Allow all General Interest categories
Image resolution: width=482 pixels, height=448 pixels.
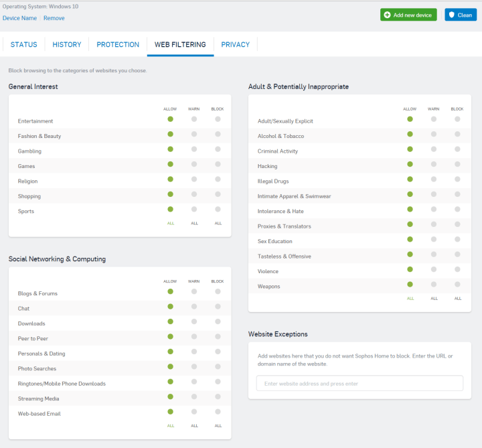pos(171,223)
